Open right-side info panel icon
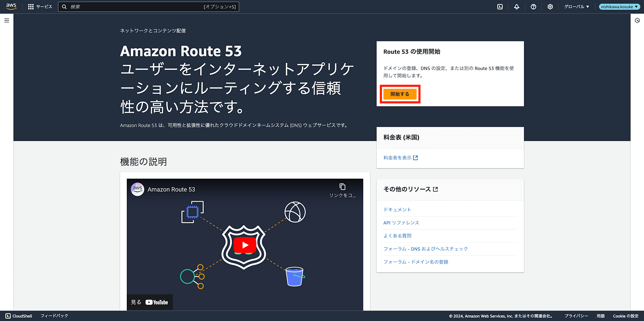The image size is (644, 321). click(x=637, y=21)
